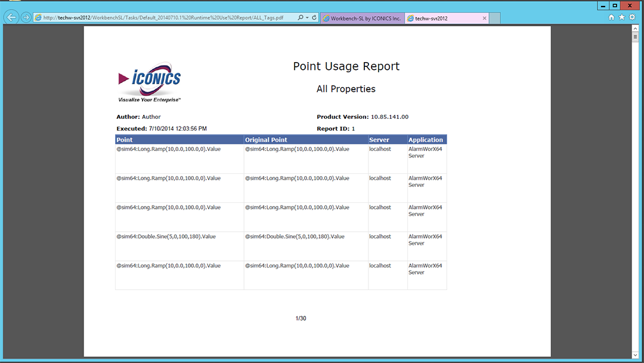Click the scrollbar up arrow
The height and width of the screenshot is (363, 644).
click(x=636, y=29)
